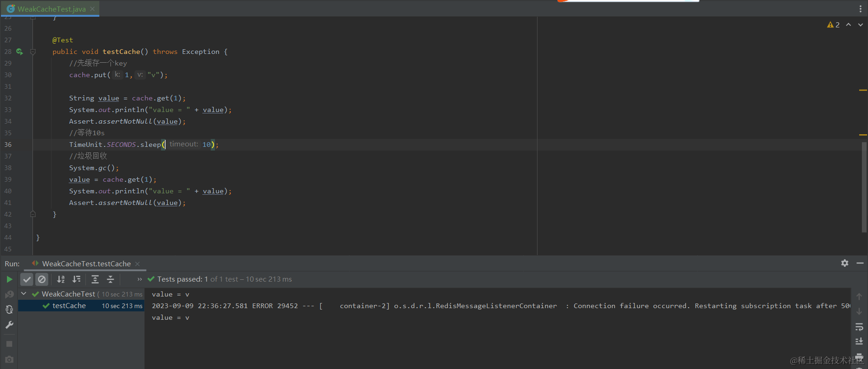The width and height of the screenshot is (868, 369).
Task: Toggle show ignored tests button
Action: (42, 279)
